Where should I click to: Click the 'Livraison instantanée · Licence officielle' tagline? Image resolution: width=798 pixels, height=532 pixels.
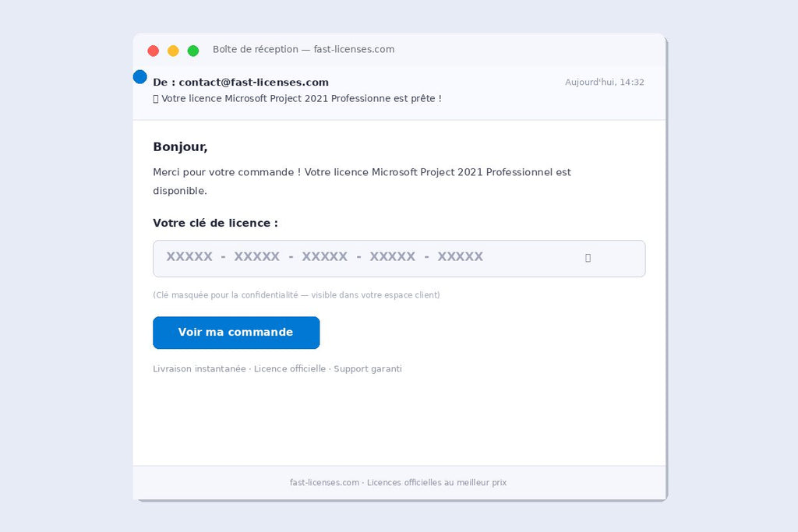[x=277, y=368]
